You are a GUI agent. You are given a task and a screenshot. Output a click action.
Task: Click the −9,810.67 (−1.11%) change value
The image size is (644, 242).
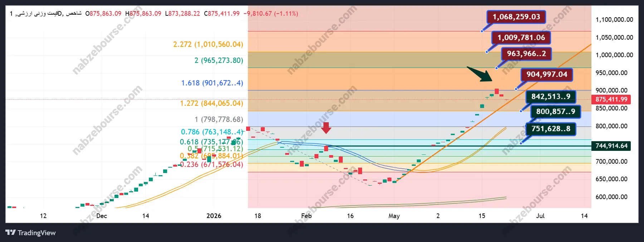click(271, 14)
